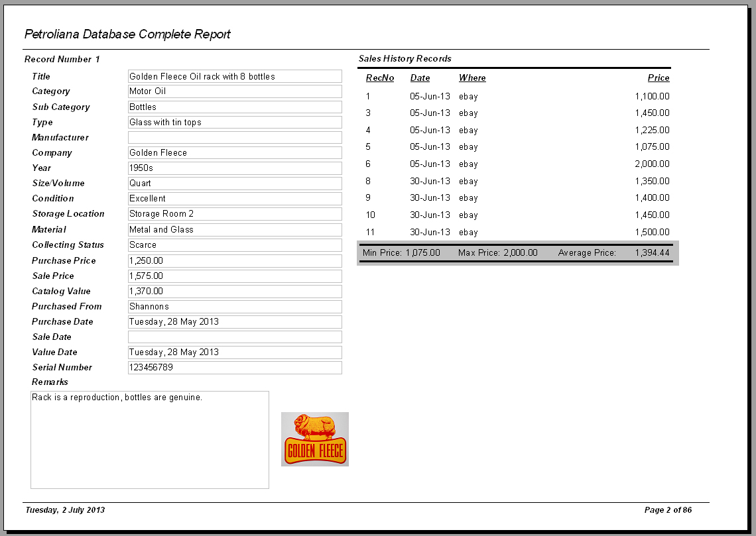Click the Purchase Price field 1,250.00
Image resolution: width=756 pixels, height=536 pixels.
point(235,260)
